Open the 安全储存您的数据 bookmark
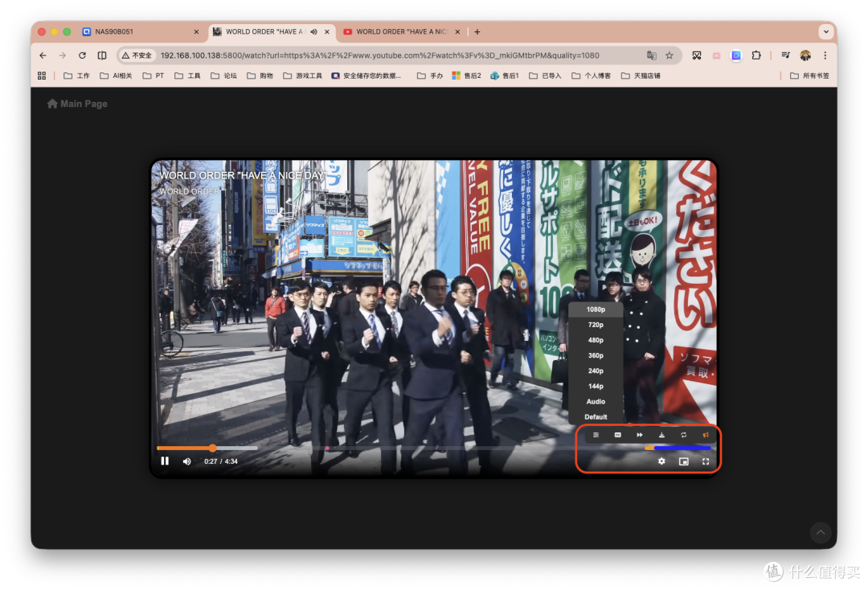868x590 pixels. coord(366,76)
